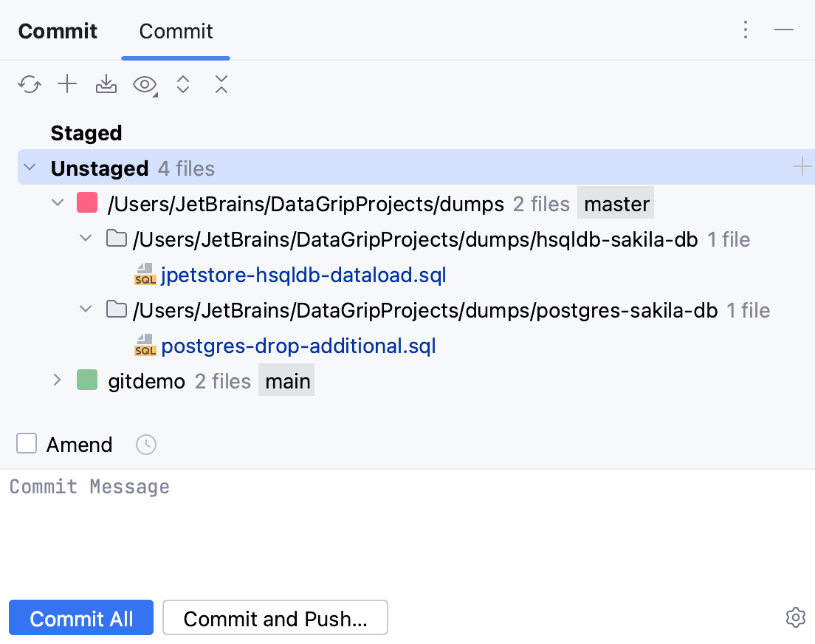Click the Commit and Push button

point(275,617)
